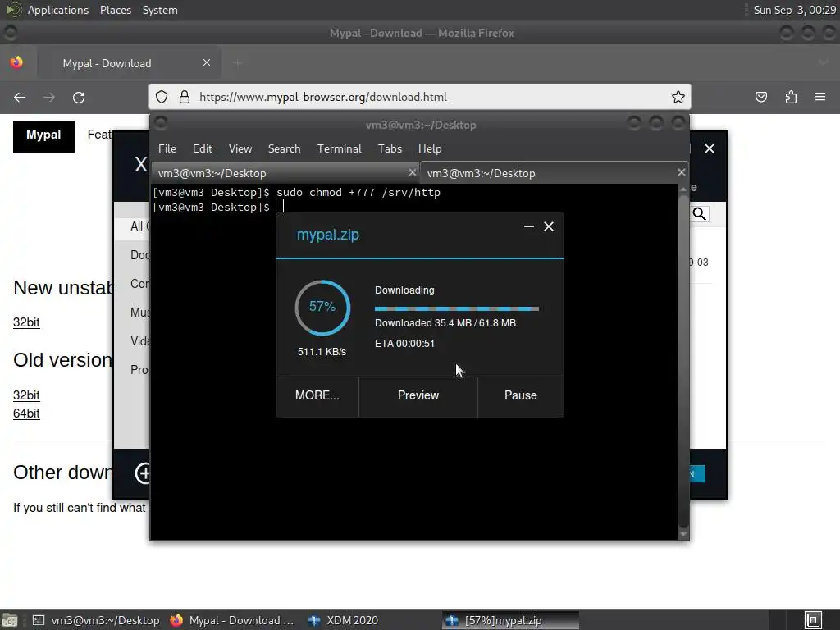Click 32bit link under Old version
840x630 pixels.
[x=26, y=395]
